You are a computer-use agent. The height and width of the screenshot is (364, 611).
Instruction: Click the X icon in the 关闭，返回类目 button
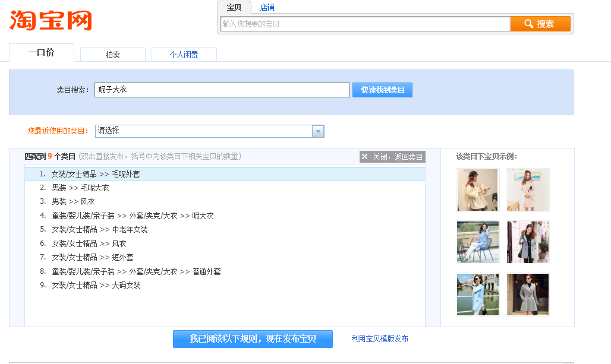(x=365, y=157)
